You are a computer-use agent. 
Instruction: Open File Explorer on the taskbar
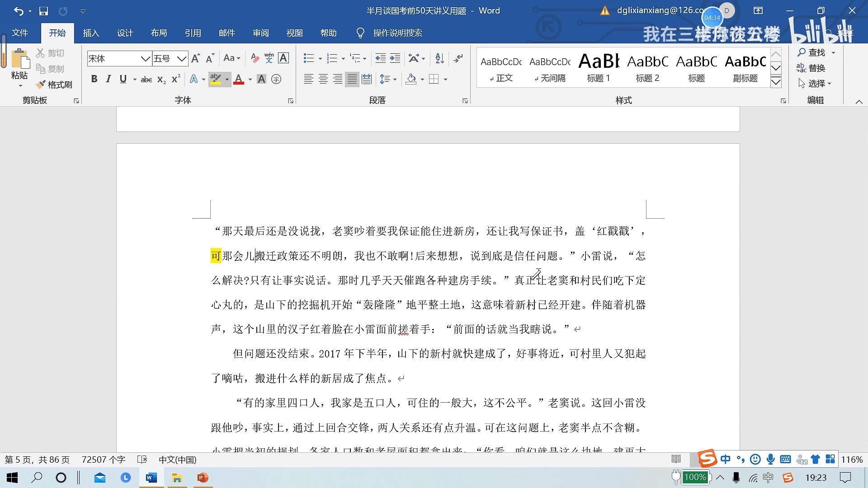(177, 478)
